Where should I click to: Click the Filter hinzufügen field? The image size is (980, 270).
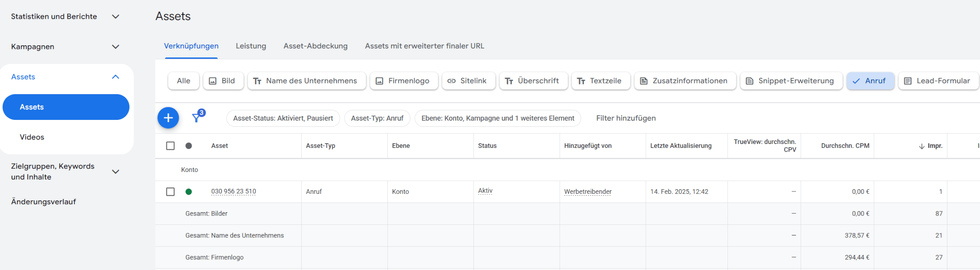[x=626, y=118]
